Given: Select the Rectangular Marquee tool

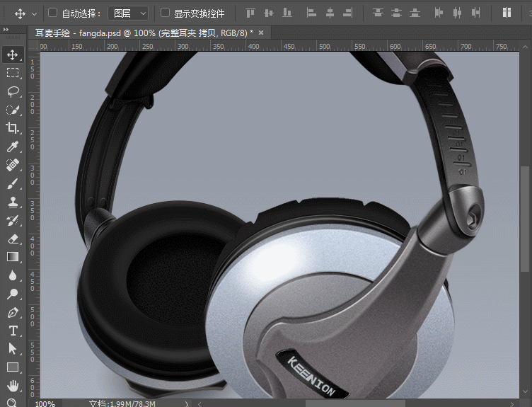Looking at the screenshot, I should [13, 73].
